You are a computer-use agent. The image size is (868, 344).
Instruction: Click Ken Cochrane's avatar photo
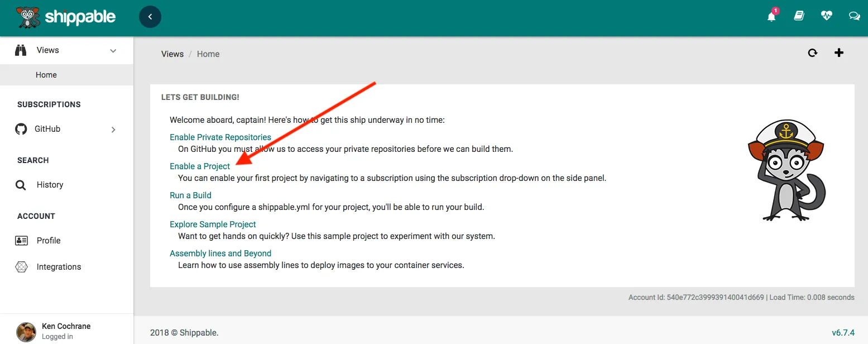(x=26, y=332)
